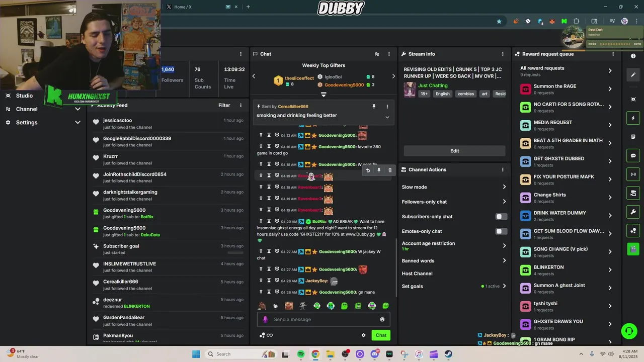
Task: Expand the Channel sidebar section
Action: click(43, 109)
